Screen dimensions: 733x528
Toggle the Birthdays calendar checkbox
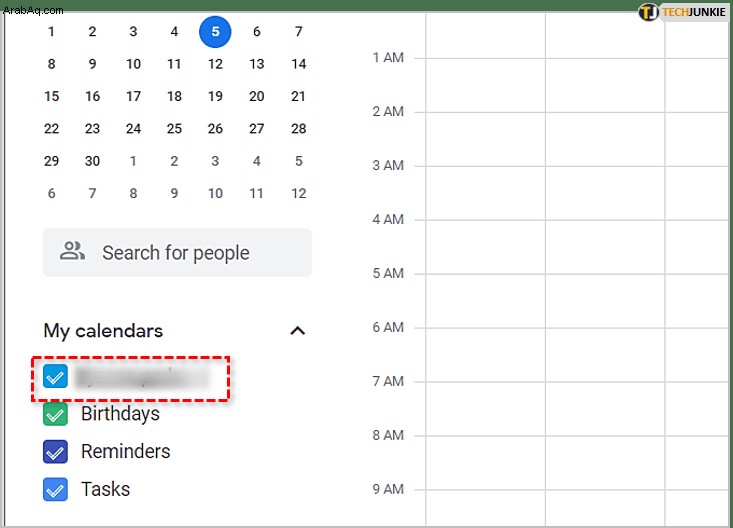[x=55, y=414]
